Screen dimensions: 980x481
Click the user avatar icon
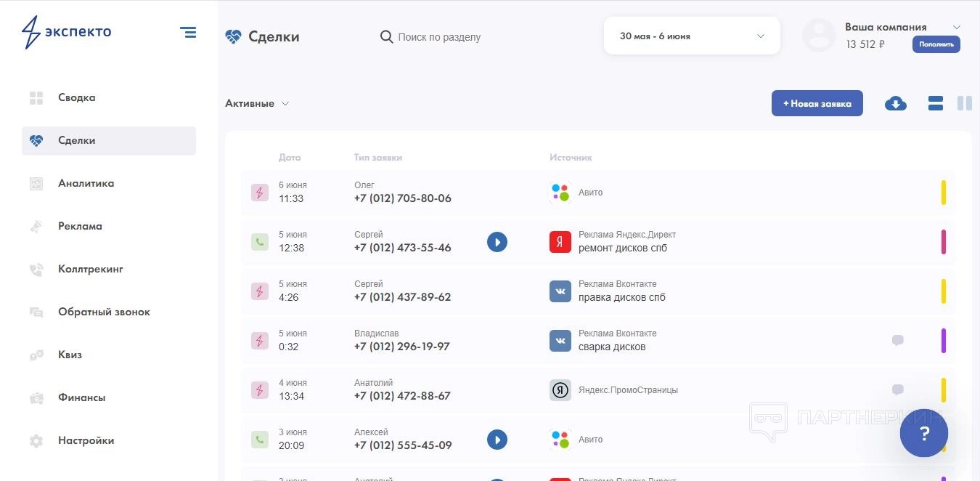(x=819, y=35)
